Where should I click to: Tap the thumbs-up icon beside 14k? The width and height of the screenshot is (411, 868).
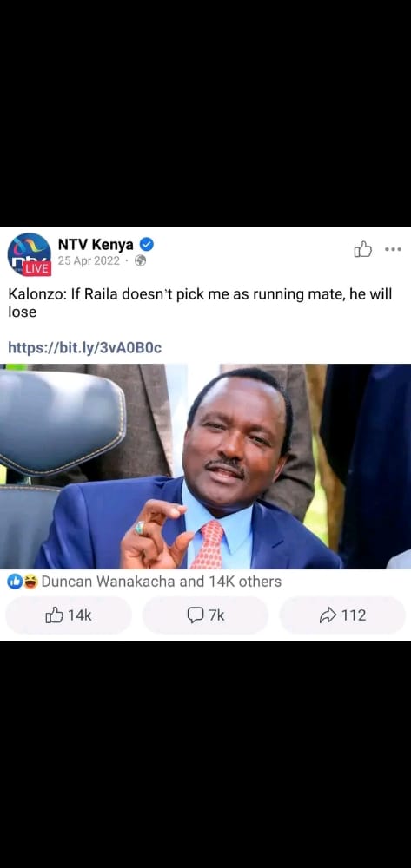pos(54,615)
